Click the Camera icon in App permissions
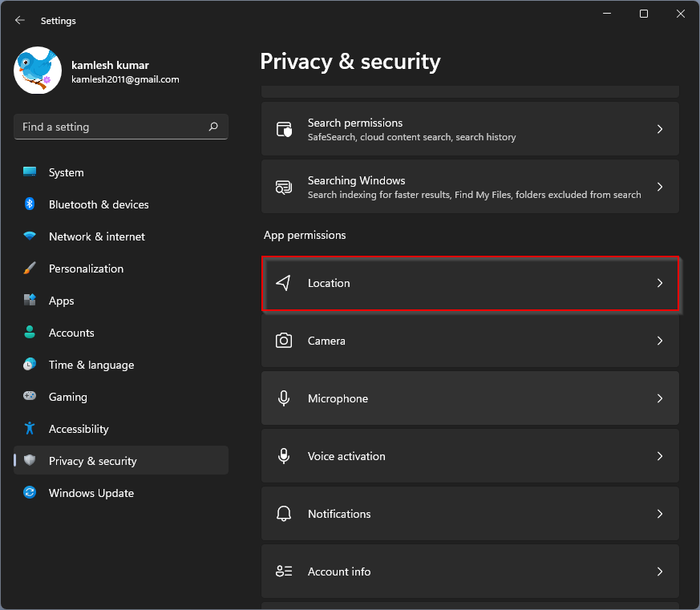Screen dimensions: 700x610 click(x=284, y=341)
